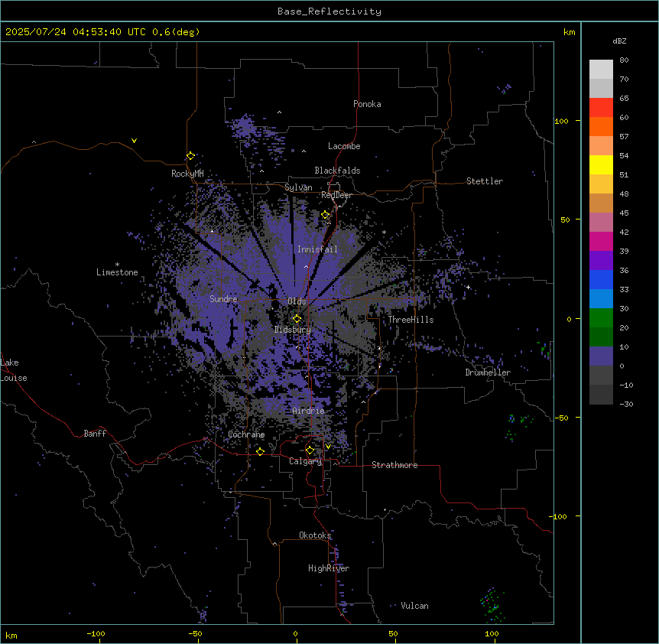Click the Didsbury city label
The image size is (659, 644).
[293, 330]
